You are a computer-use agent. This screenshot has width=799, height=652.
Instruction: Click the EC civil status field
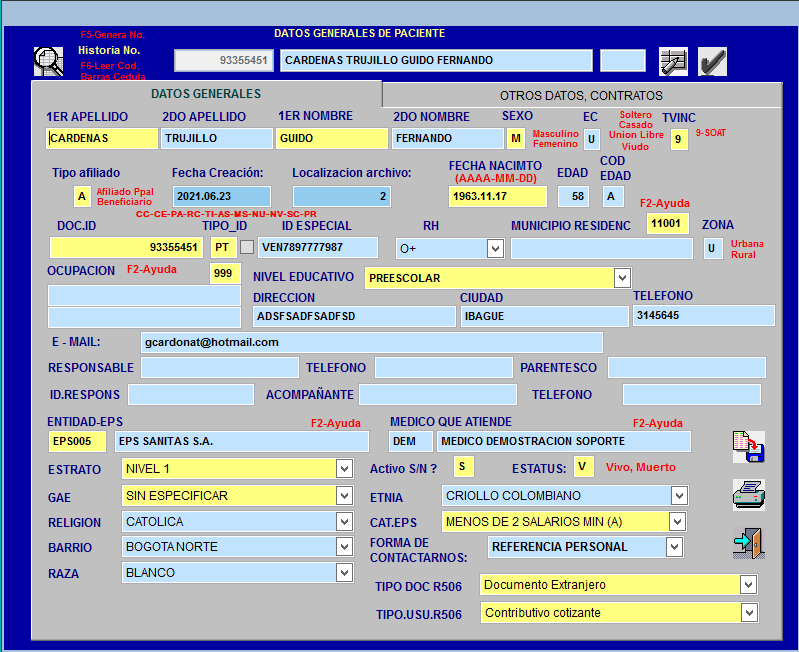click(x=591, y=139)
